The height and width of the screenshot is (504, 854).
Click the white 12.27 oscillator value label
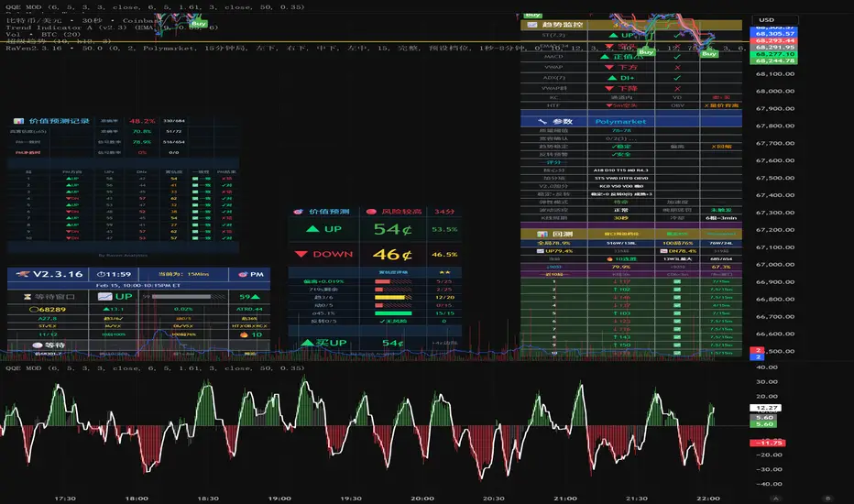point(766,408)
